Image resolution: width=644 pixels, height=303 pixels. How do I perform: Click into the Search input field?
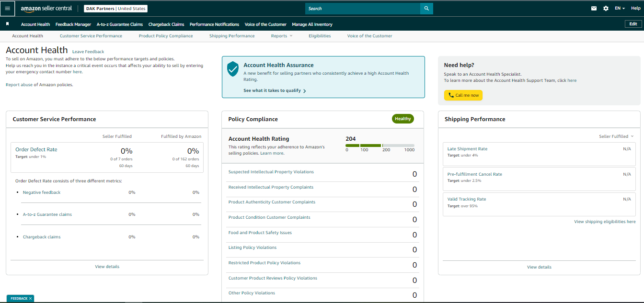point(363,9)
